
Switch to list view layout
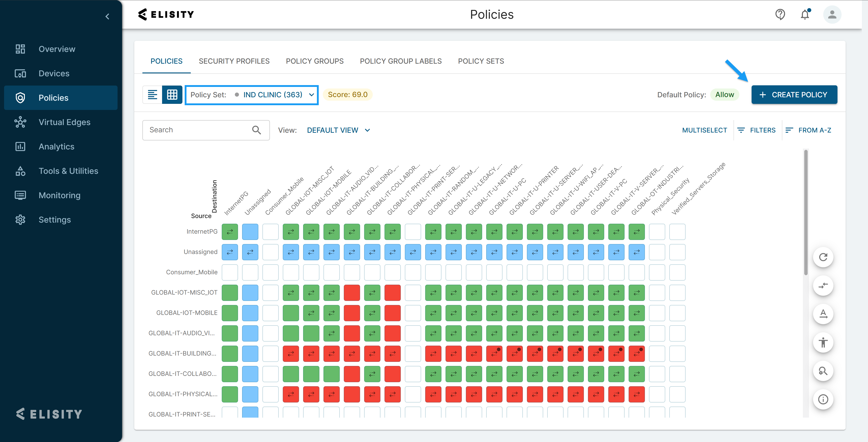[152, 95]
